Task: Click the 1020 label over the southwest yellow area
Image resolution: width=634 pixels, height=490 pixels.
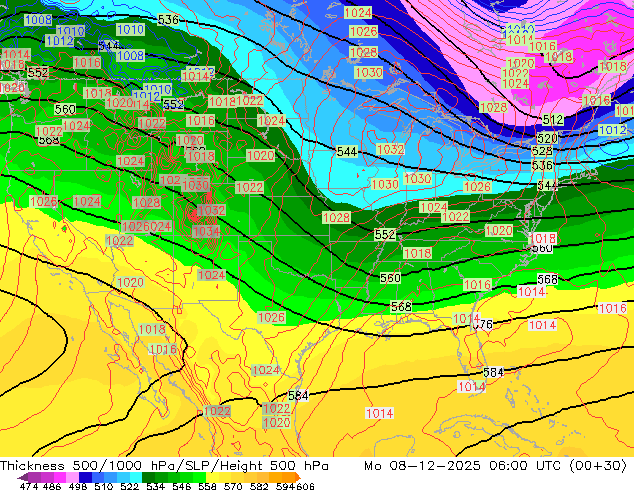Action: (130, 282)
